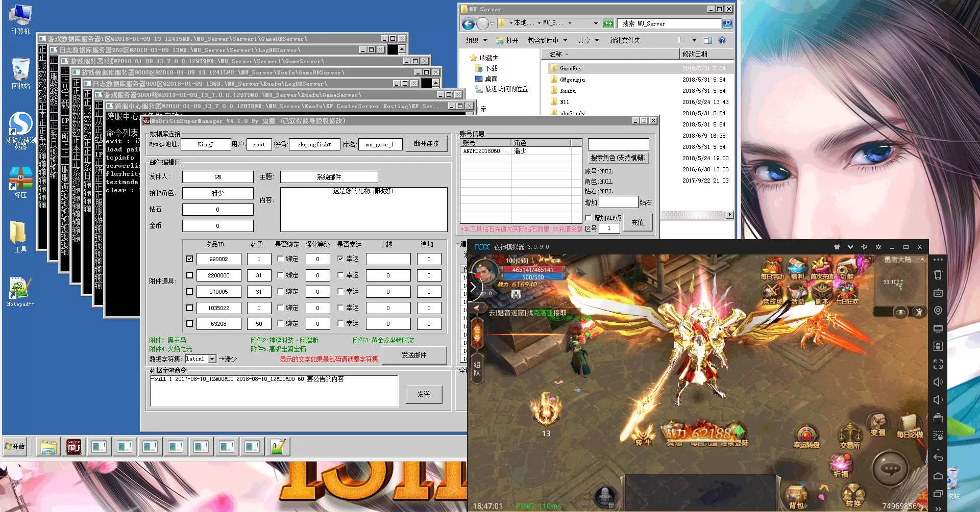Viewport: 980px width, 512px height.
Task: Open the 转生 rebirth icon
Action: coord(644,435)
